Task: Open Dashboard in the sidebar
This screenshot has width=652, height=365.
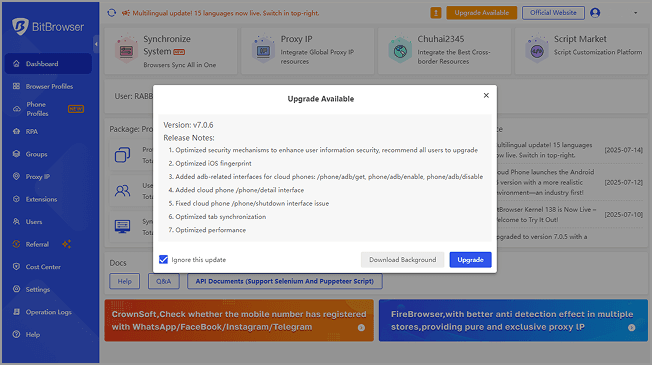Action: (x=48, y=64)
